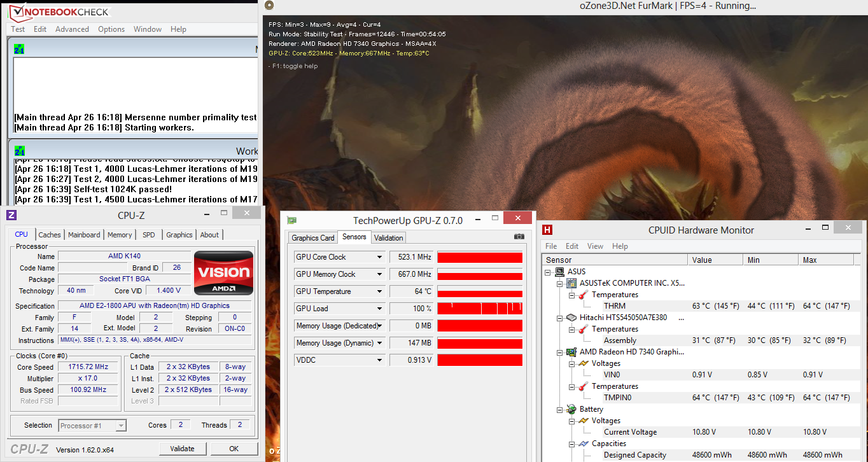The width and height of the screenshot is (868, 462).
Task: Open the Options menu in Prime95
Action: [x=111, y=29]
